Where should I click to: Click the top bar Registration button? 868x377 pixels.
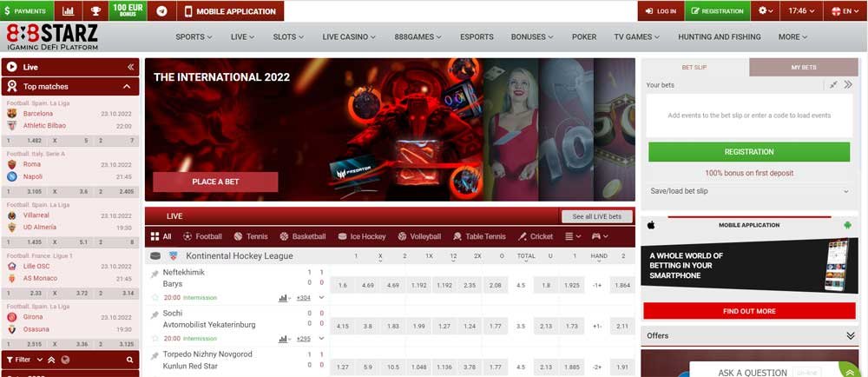coord(718,11)
